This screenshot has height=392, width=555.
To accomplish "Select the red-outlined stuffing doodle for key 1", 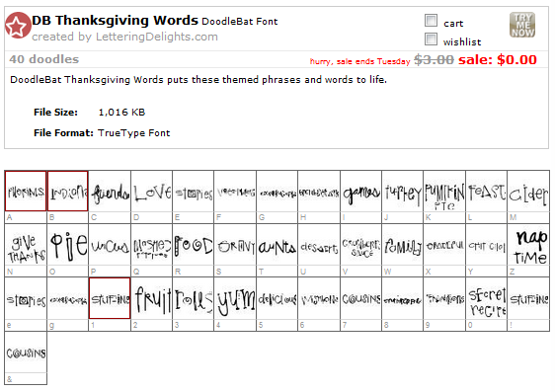I will 110,298.
